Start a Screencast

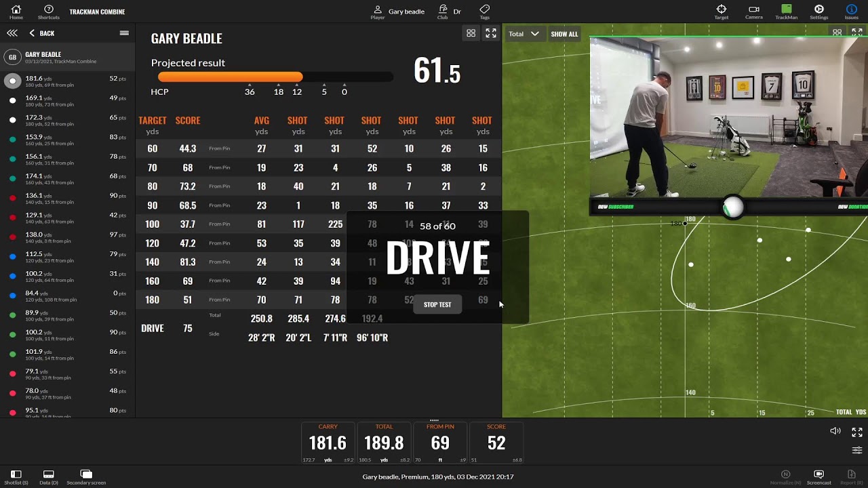818,477
